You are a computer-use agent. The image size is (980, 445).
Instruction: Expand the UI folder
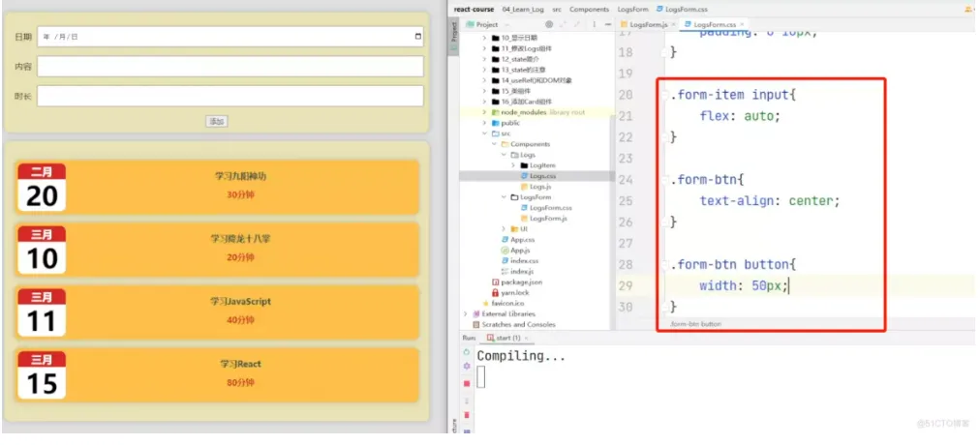[504, 229]
